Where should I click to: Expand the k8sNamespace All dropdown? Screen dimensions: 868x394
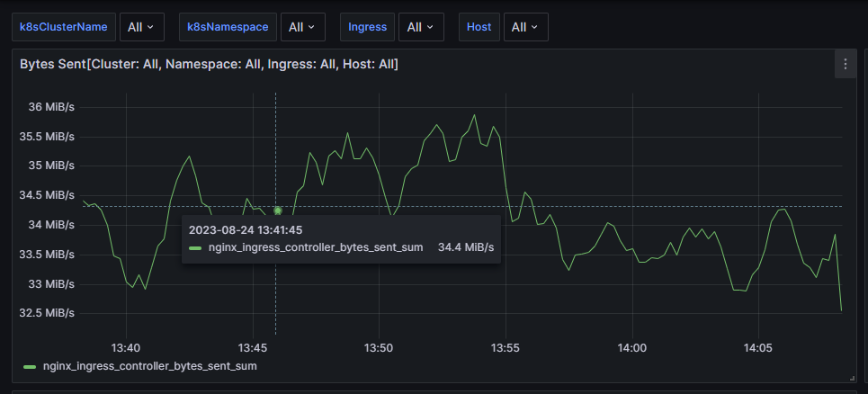pyautogui.click(x=302, y=27)
